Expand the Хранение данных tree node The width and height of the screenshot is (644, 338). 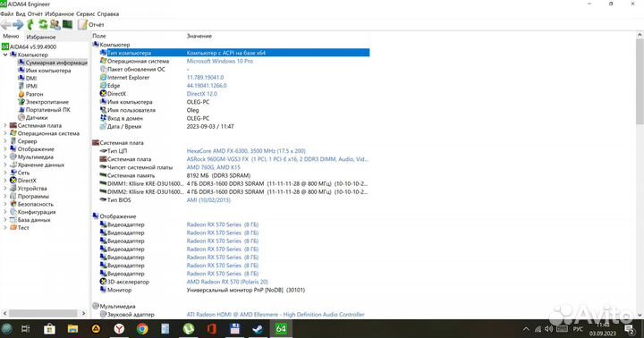pyautogui.click(x=5, y=165)
